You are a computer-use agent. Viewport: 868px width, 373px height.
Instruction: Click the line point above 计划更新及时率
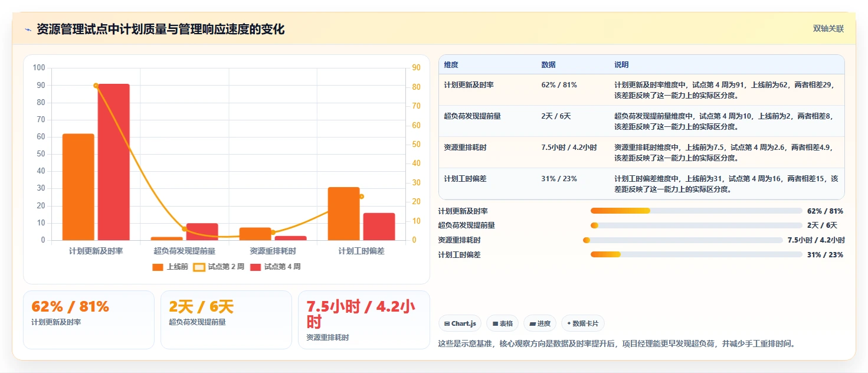click(96, 86)
